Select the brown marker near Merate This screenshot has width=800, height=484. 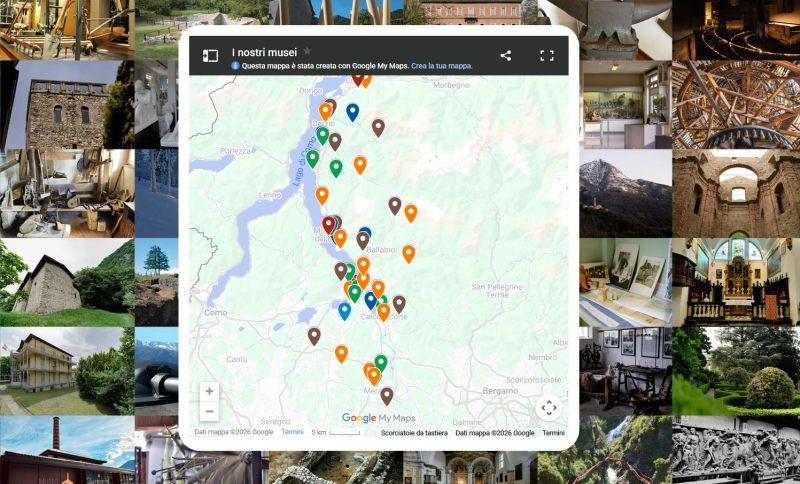click(x=387, y=396)
